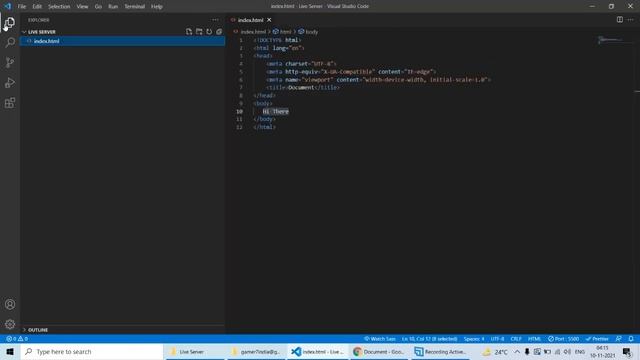Open the Go menu
This screenshot has width=640, height=360.
pyautogui.click(x=98, y=7)
